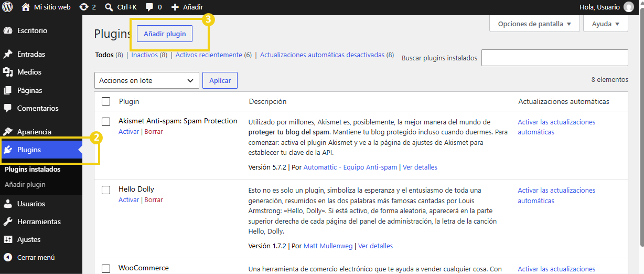Click the comments bubble icon in toolbar
The height and width of the screenshot is (274, 644).
click(149, 7)
